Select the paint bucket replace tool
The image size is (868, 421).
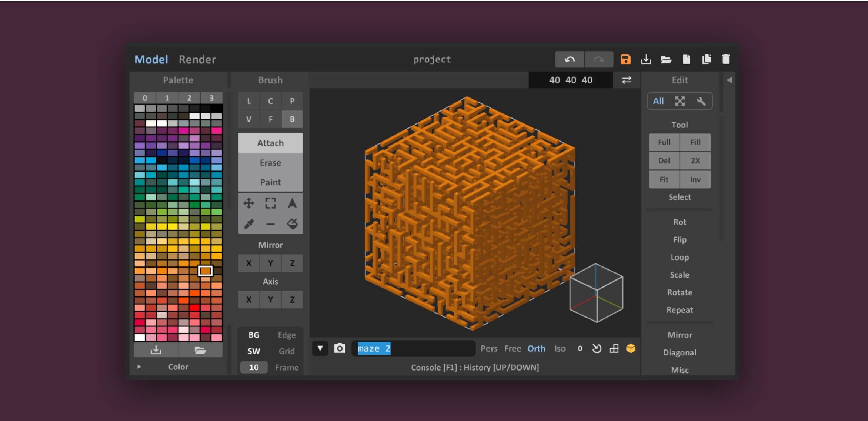click(292, 224)
